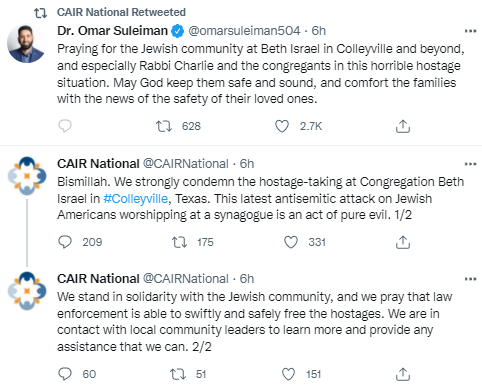Retweet the CAIR tweet with 51 retweets
The width and height of the screenshot is (482, 388).
point(178,374)
